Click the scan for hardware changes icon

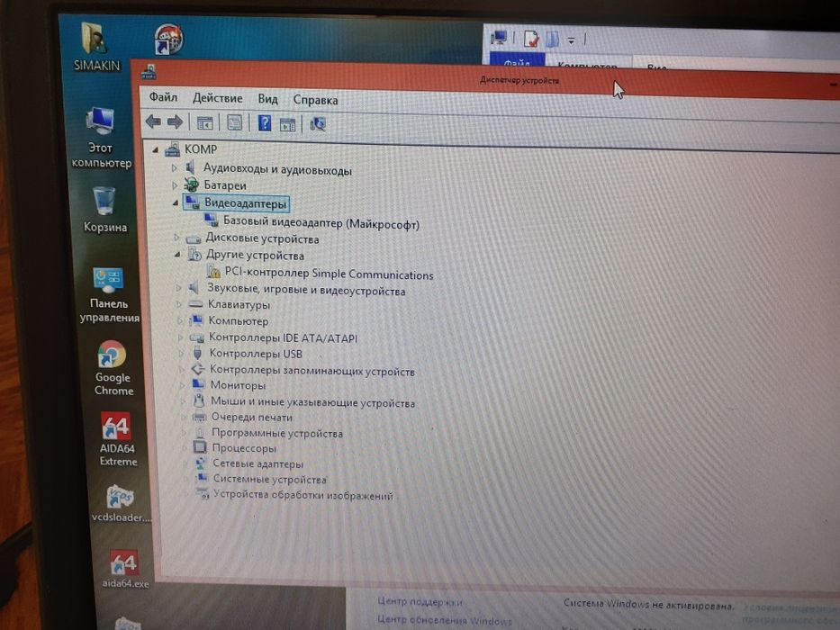pyautogui.click(x=318, y=124)
